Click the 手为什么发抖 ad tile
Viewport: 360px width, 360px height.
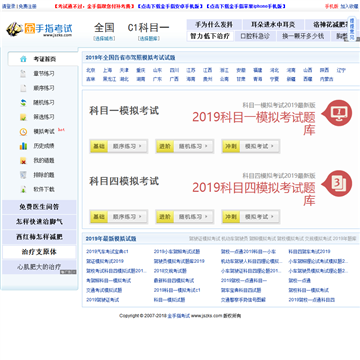tap(214, 25)
